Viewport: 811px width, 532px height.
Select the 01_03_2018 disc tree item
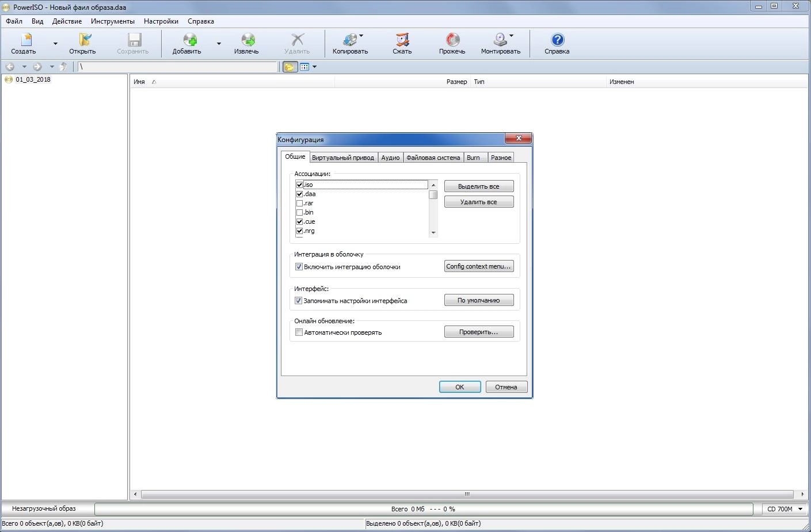click(33, 79)
